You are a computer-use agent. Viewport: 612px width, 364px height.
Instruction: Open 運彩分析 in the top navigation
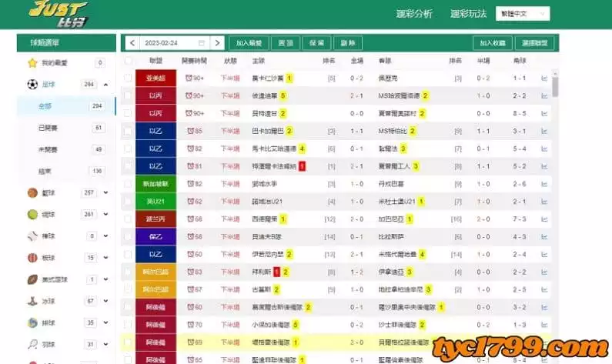414,14
